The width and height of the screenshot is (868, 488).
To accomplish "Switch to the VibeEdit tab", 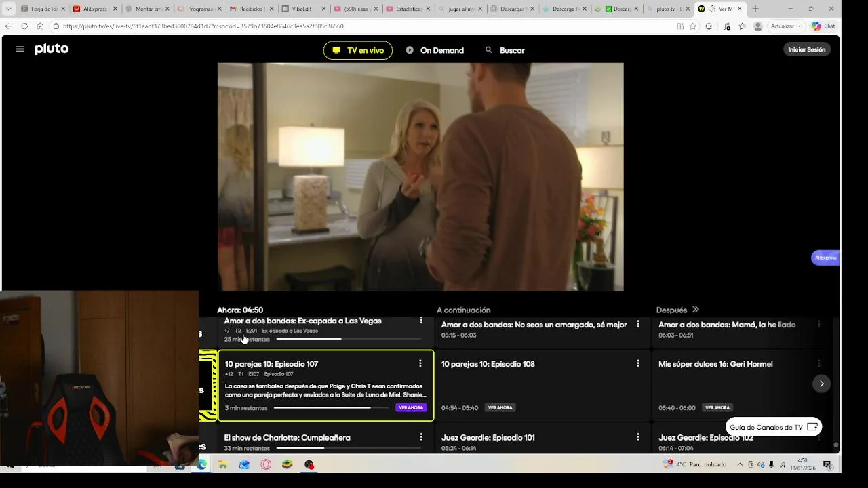I will (303, 9).
